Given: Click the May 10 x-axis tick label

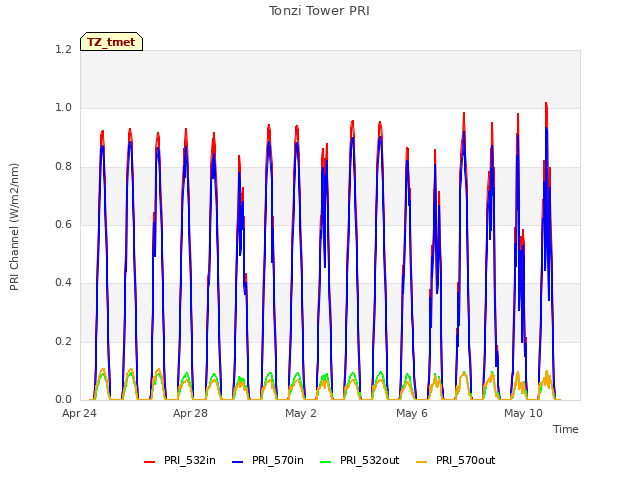Looking at the screenshot, I should point(523,413).
